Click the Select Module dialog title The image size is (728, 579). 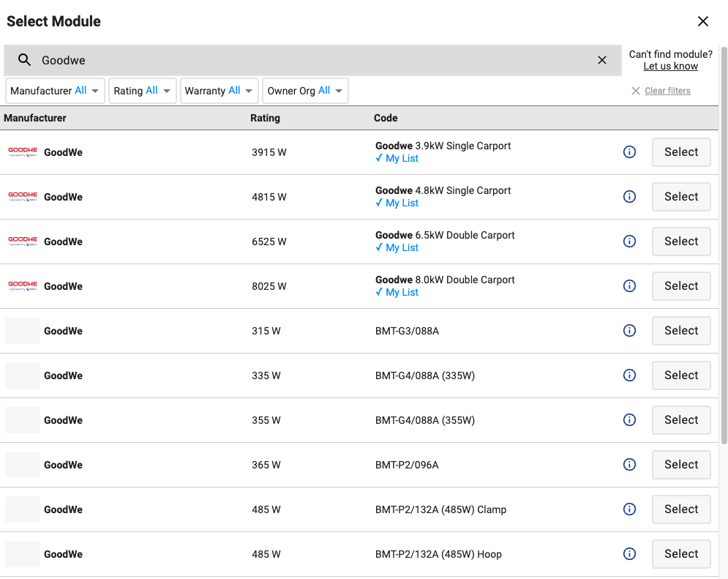coord(53,21)
